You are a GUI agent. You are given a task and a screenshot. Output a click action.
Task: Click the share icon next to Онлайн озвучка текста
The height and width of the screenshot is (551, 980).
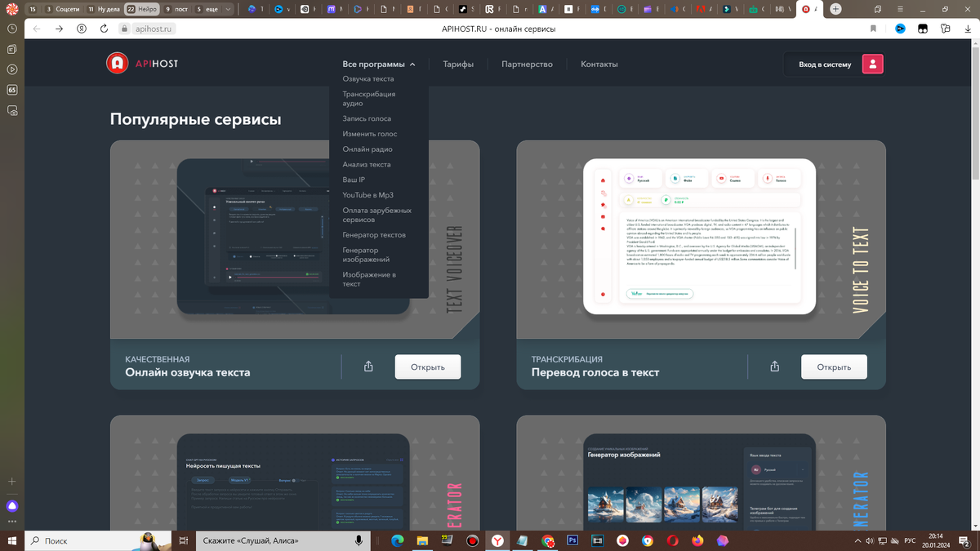click(367, 367)
